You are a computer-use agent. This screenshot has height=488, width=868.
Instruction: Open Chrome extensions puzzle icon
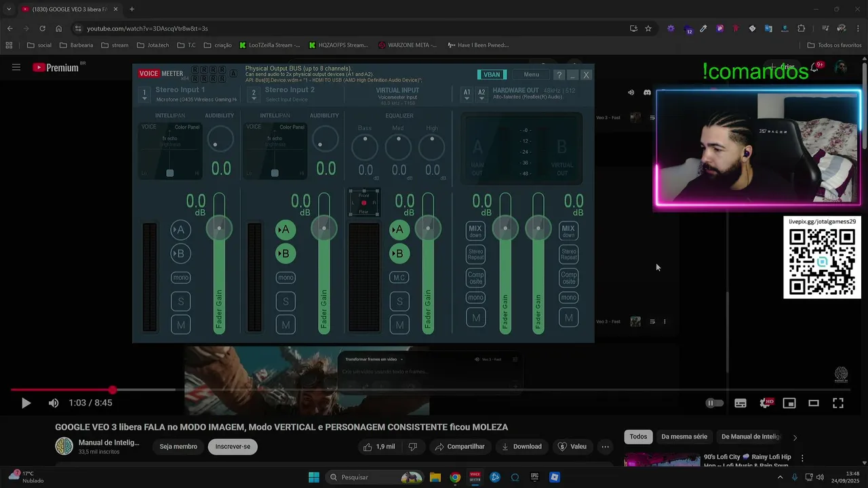[x=801, y=28]
